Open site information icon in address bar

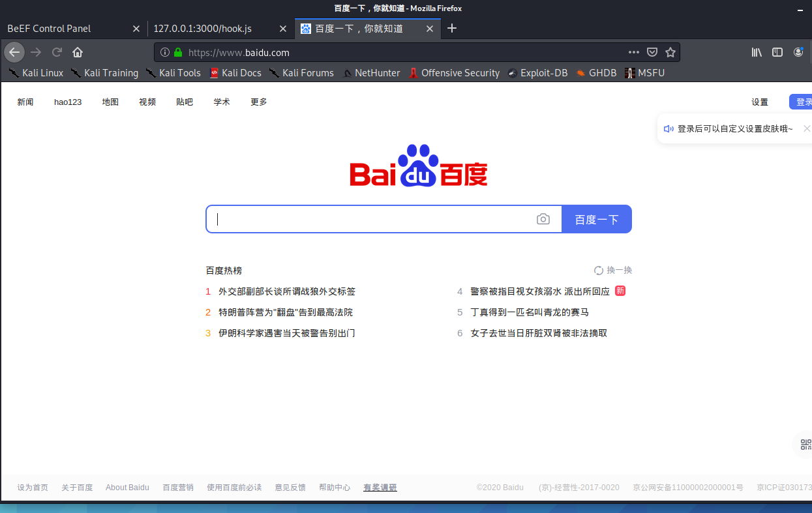tap(164, 52)
